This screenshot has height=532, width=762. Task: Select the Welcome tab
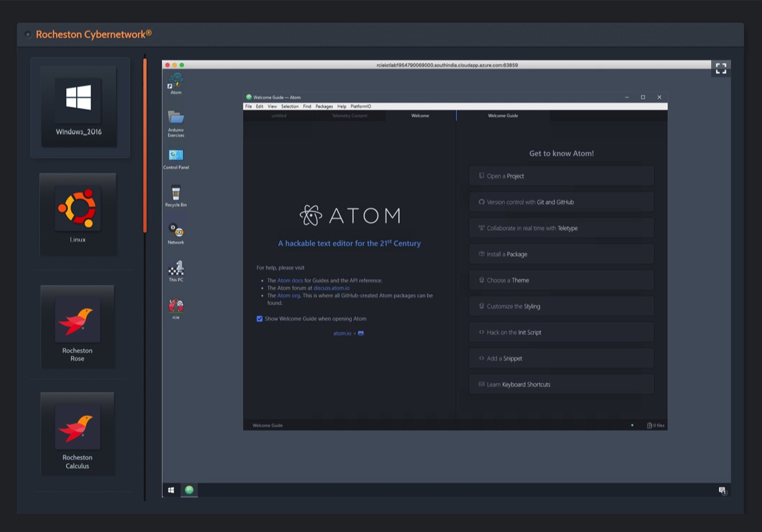420,116
